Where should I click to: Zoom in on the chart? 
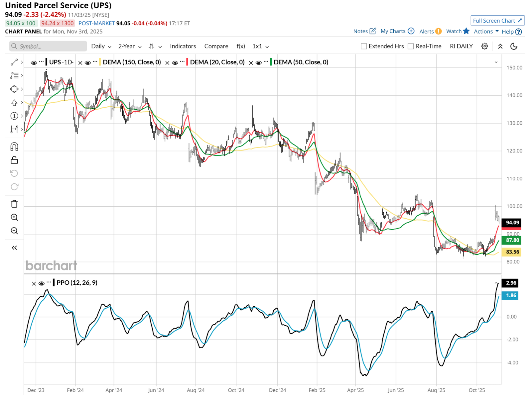click(x=14, y=217)
